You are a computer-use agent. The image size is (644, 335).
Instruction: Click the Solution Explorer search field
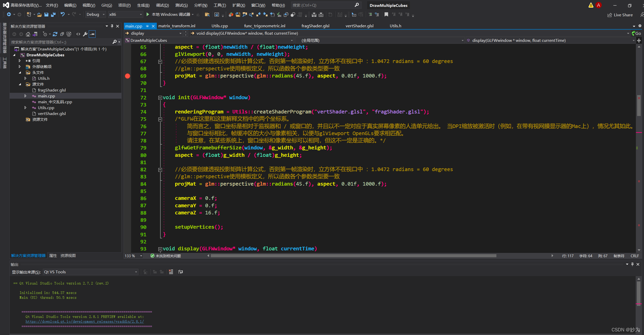point(65,42)
